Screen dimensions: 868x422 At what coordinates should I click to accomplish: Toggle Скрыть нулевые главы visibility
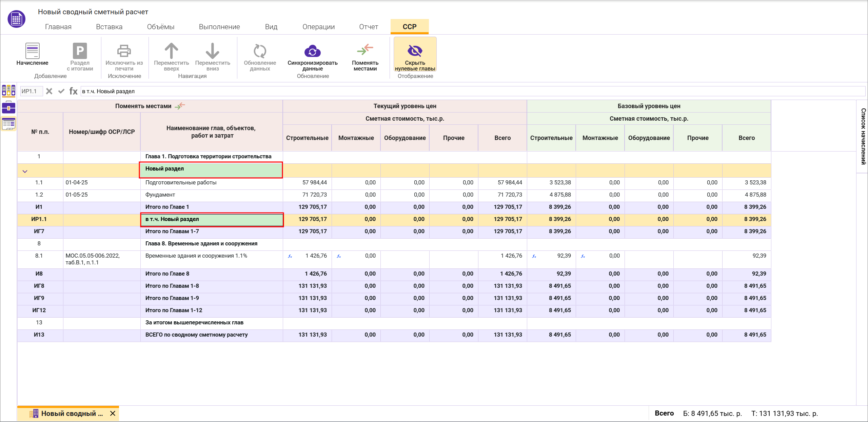pyautogui.click(x=415, y=51)
